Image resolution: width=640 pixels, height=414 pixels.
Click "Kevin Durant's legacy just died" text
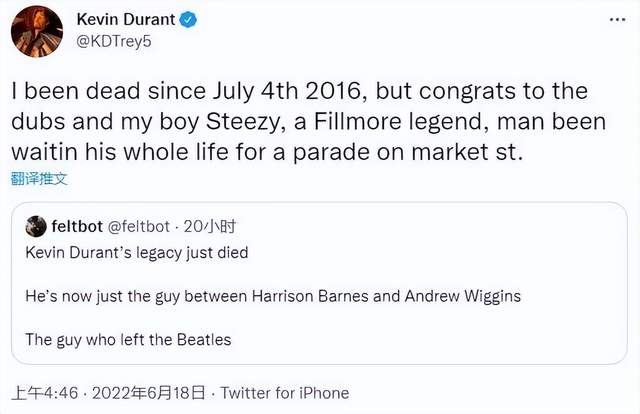[137, 253]
